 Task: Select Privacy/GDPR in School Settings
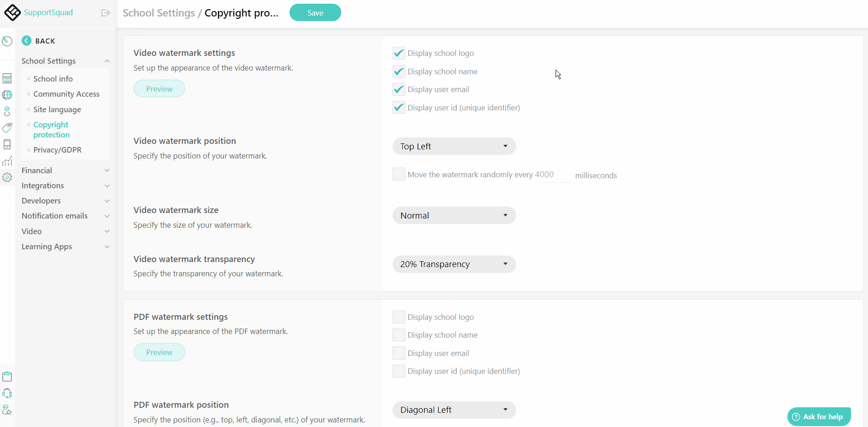[x=57, y=150]
